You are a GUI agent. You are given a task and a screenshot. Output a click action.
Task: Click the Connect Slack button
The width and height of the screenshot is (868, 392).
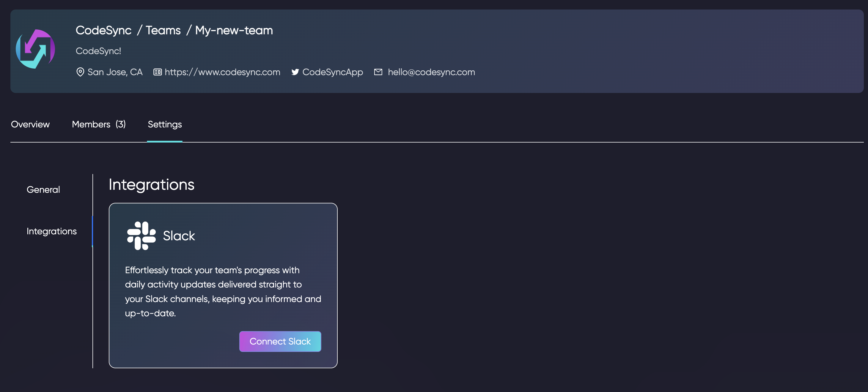(280, 342)
